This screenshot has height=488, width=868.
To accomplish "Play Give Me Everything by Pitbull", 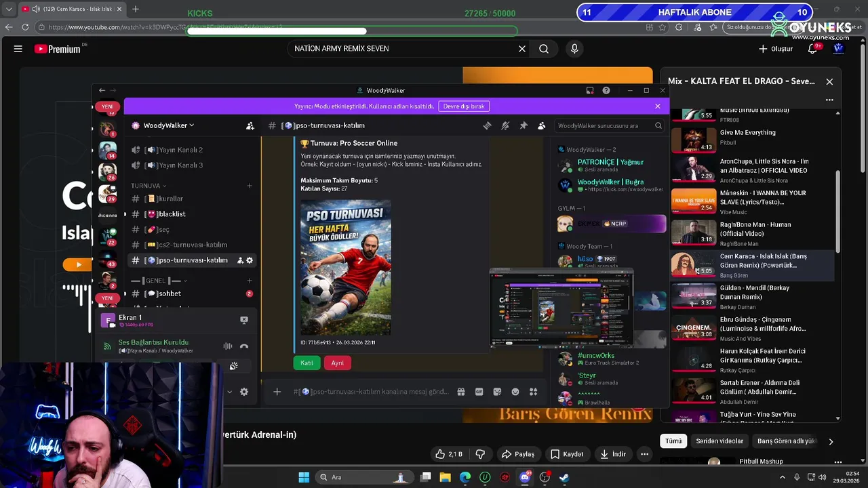I will click(x=753, y=139).
